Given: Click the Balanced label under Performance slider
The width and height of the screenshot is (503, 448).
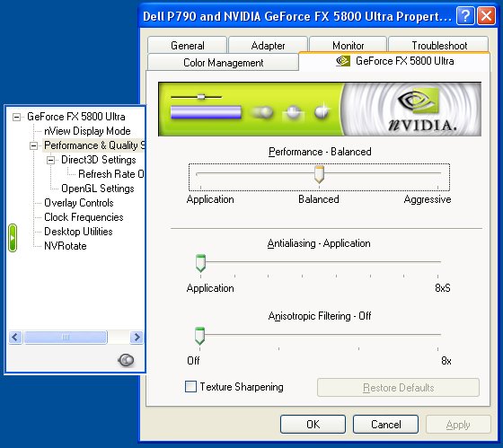Looking at the screenshot, I should click(x=319, y=199).
